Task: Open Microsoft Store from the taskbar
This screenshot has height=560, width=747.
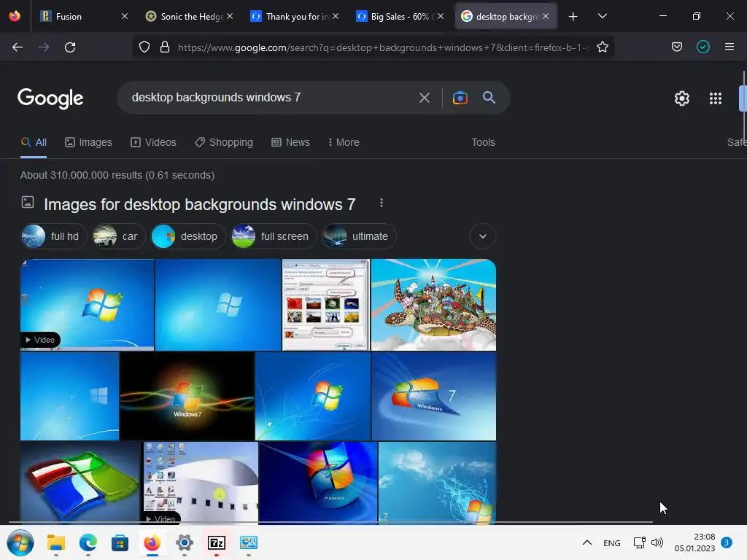Action: [120, 542]
